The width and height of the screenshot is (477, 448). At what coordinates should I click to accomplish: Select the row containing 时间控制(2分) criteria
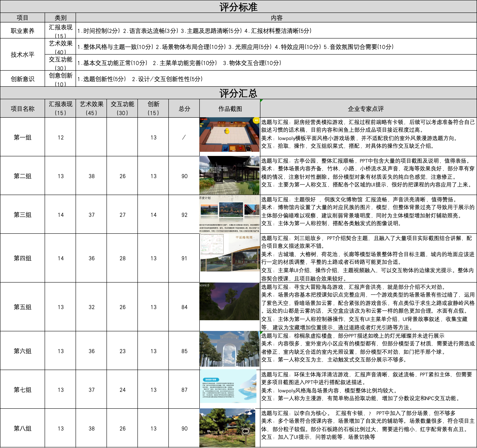[276, 31]
